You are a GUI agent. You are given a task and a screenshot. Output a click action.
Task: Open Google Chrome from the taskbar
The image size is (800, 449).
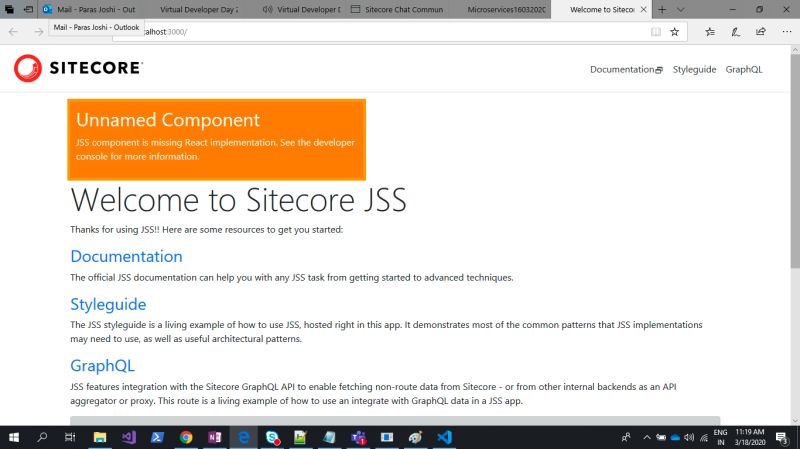click(186, 437)
